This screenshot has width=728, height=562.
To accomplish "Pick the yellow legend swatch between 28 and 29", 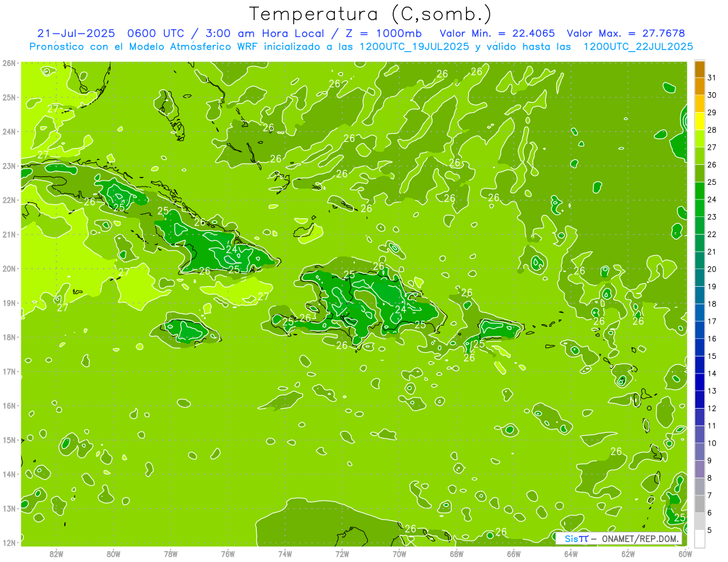I will [699, 121].
